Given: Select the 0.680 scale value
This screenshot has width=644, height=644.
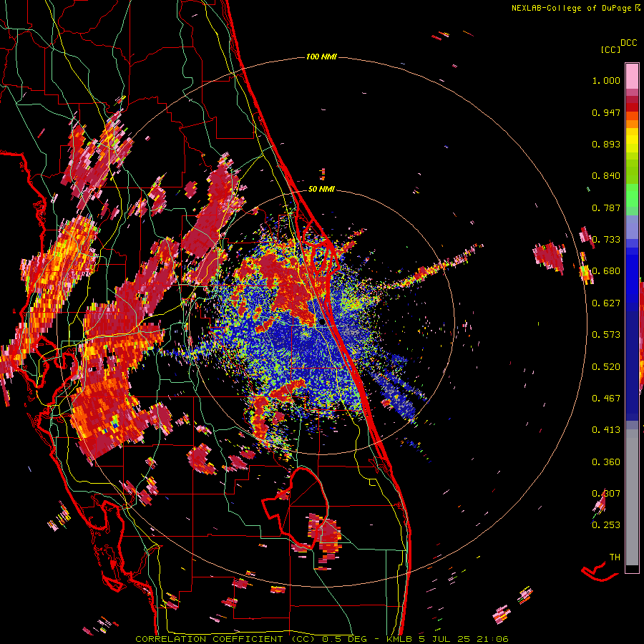Looking at the screenshot, I should click(606, 271).
